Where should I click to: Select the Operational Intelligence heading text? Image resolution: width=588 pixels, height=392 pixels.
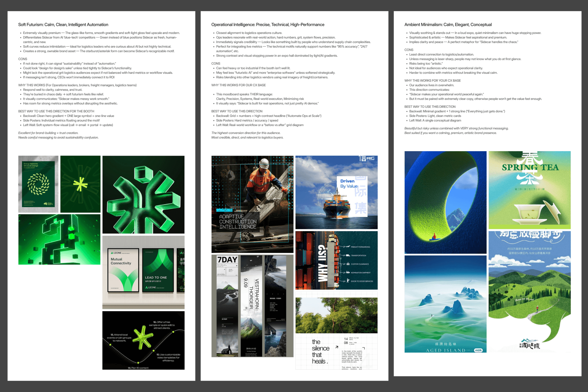coord(268,25)
